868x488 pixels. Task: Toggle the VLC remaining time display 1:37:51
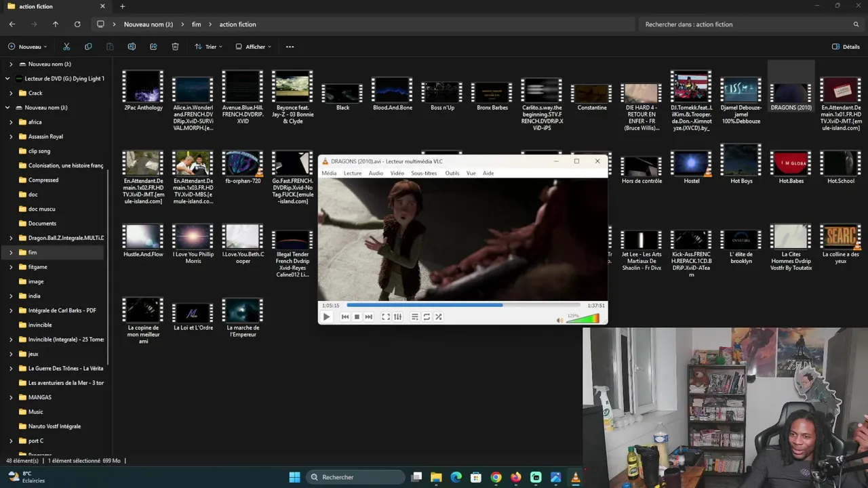pos(596,306)
